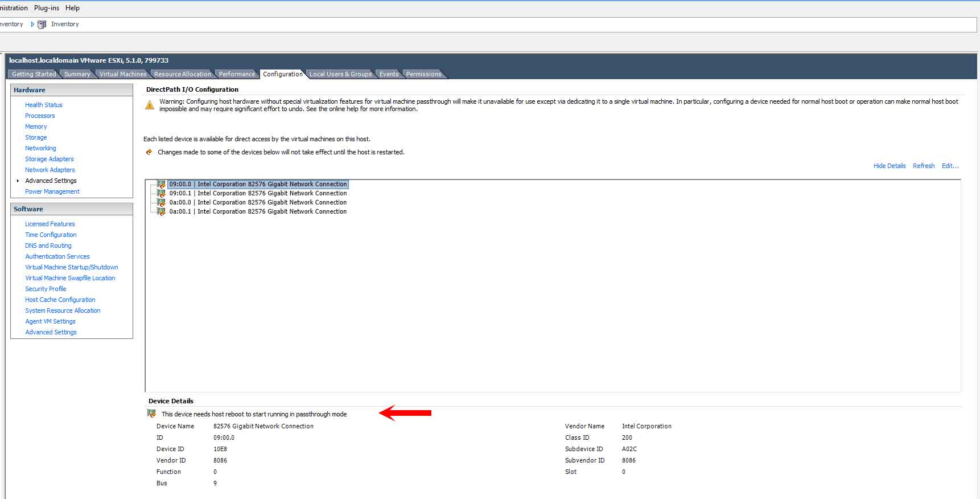This screenshot has width=980, height=499.
Task: Click the Software panel header
Action: [x=72, y=209]
